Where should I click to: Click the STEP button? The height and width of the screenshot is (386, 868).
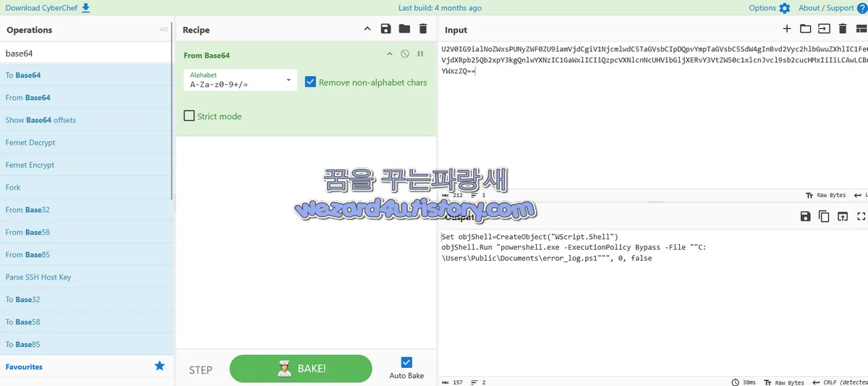click(200, 369)
